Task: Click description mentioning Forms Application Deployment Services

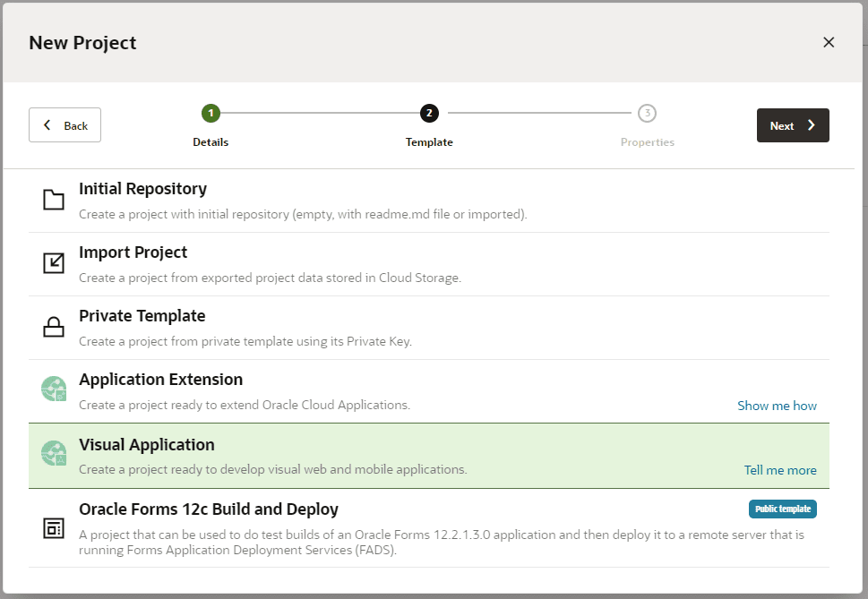Action: click(442, 543)
